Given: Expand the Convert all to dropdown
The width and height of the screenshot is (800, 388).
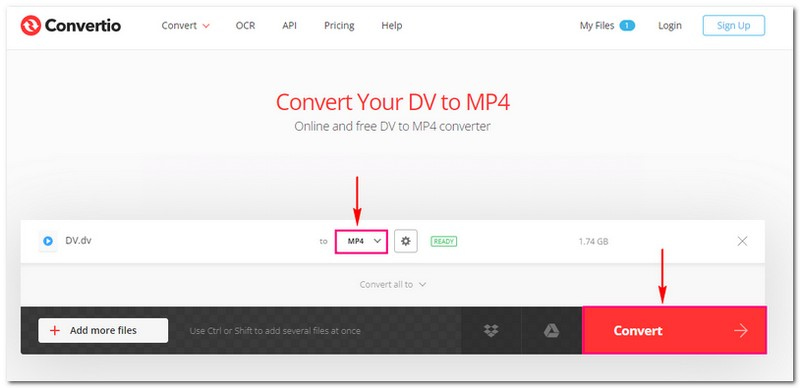Looking at the screenshot, I should tap(392, 284).
